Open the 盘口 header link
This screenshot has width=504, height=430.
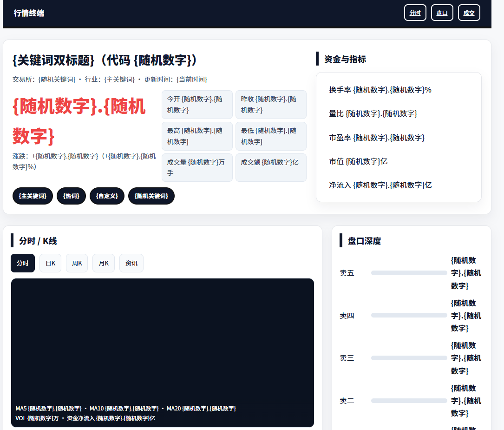[x=442, y=13]
